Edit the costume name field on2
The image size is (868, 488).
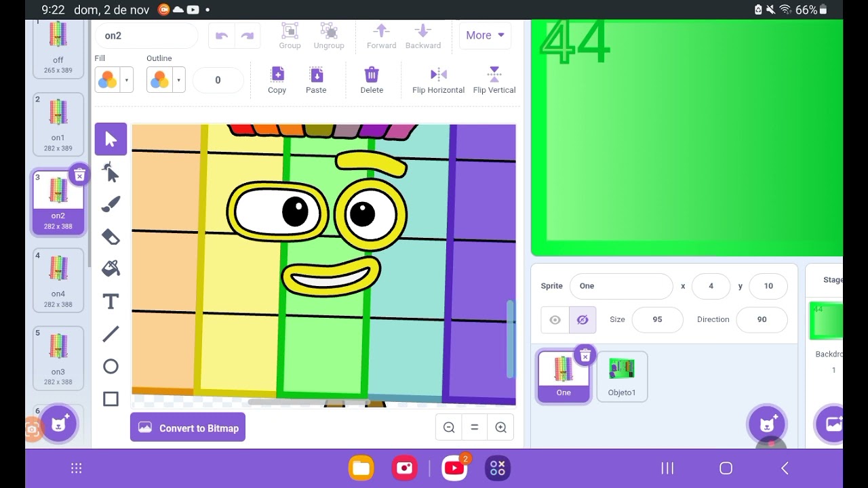point(146,35)
